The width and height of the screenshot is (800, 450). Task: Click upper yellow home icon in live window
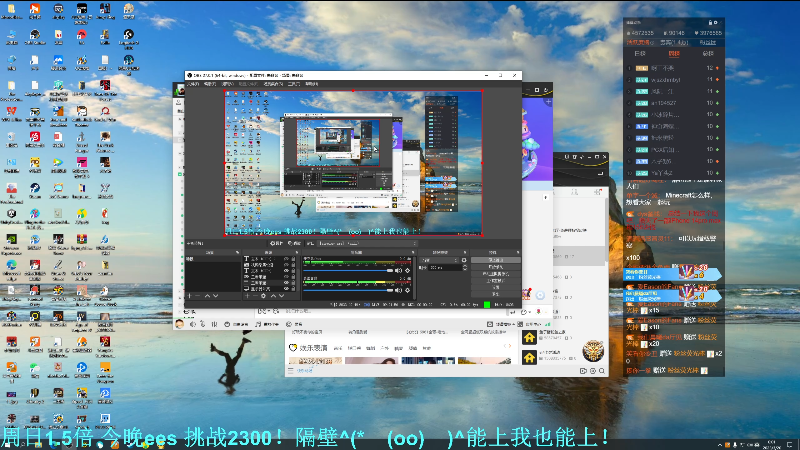click(x=529, y=337)
